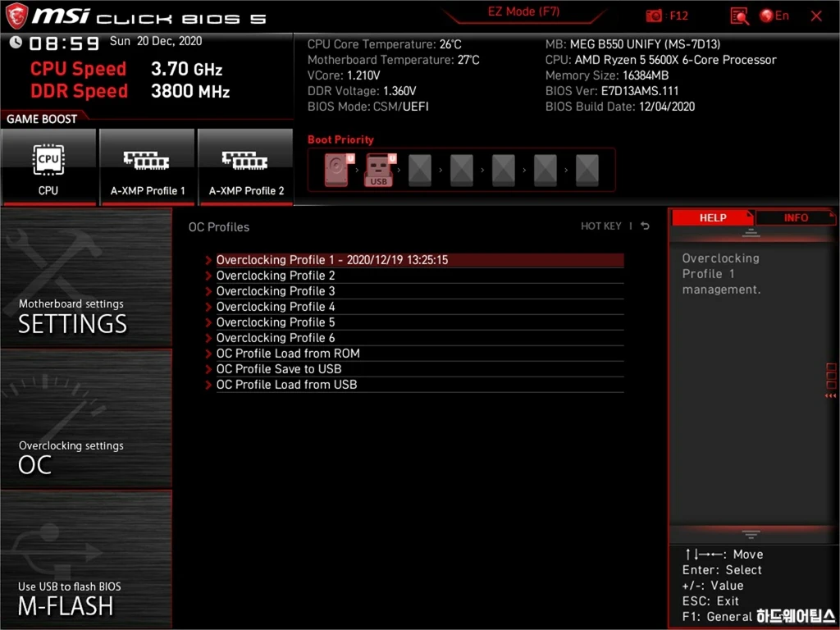The width and height of the screenshot is (840, 630).
Task: Open the OC overclocking settings section
Action: pos(86,419)
